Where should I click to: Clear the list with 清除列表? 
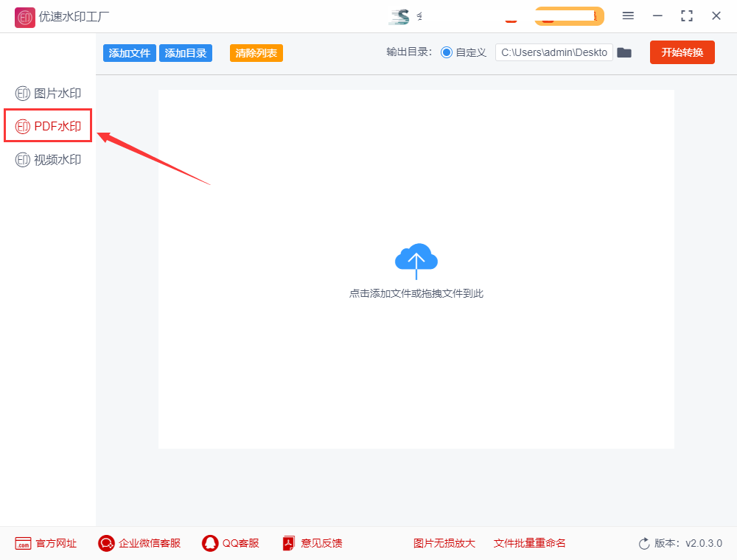tap(256, 53)
